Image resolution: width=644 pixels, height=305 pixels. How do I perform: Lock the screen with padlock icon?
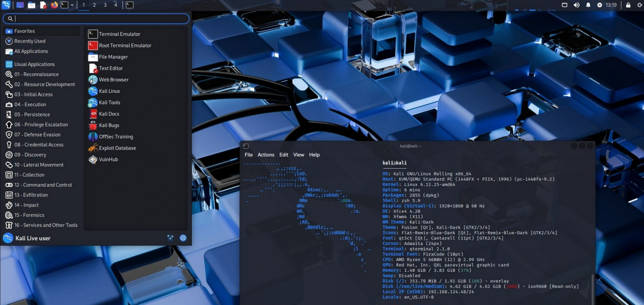pos(628,5)
